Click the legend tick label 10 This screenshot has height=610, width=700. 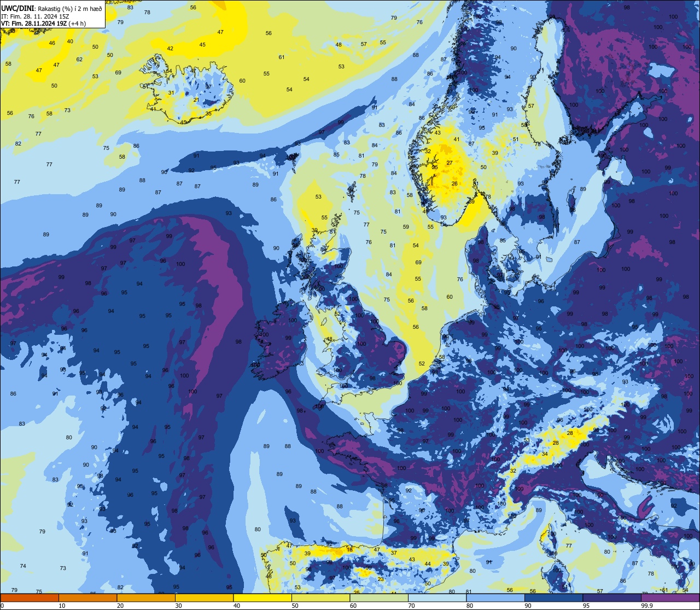click(x=62, y=606)
